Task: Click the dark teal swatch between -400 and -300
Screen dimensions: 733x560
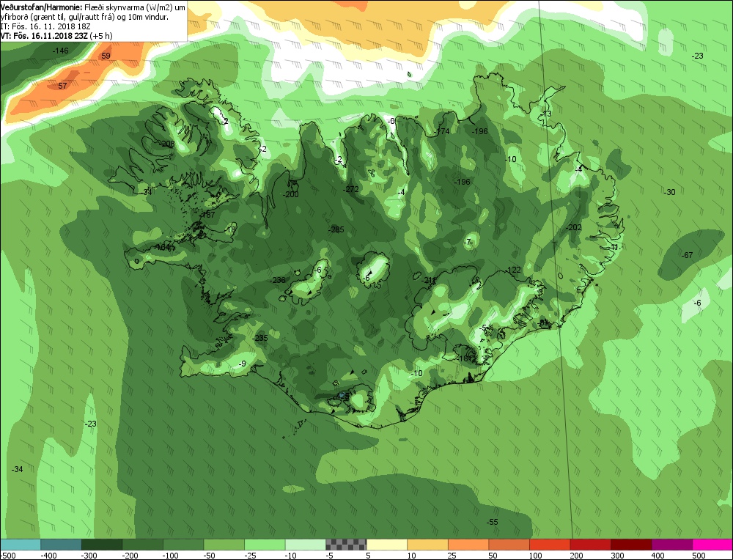Action: pyautogui.click(x=61, y=545)
